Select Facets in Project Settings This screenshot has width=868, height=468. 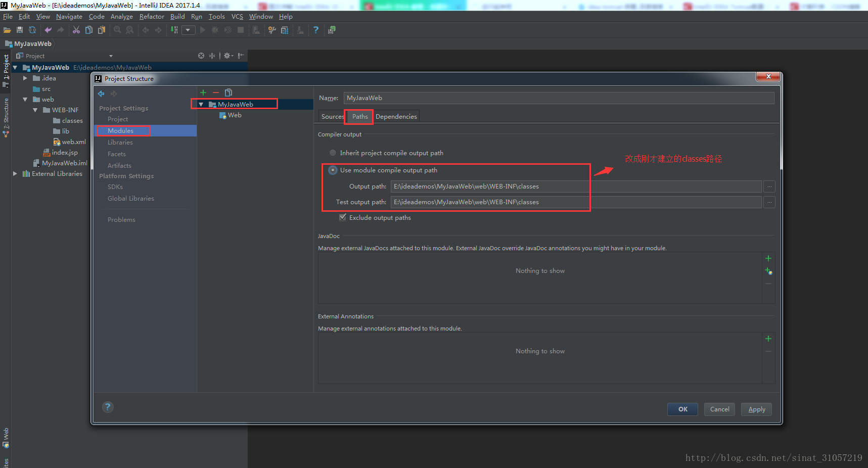click(117, 154)
